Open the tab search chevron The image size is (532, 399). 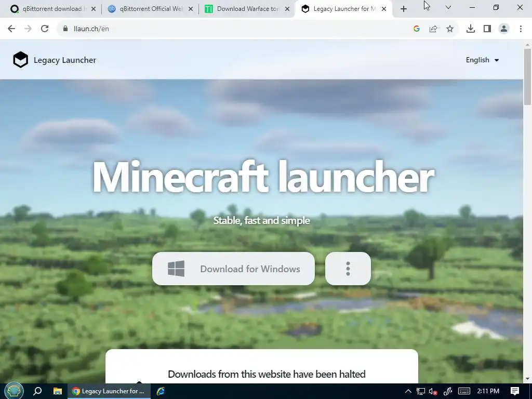click(x=448, y=7)
